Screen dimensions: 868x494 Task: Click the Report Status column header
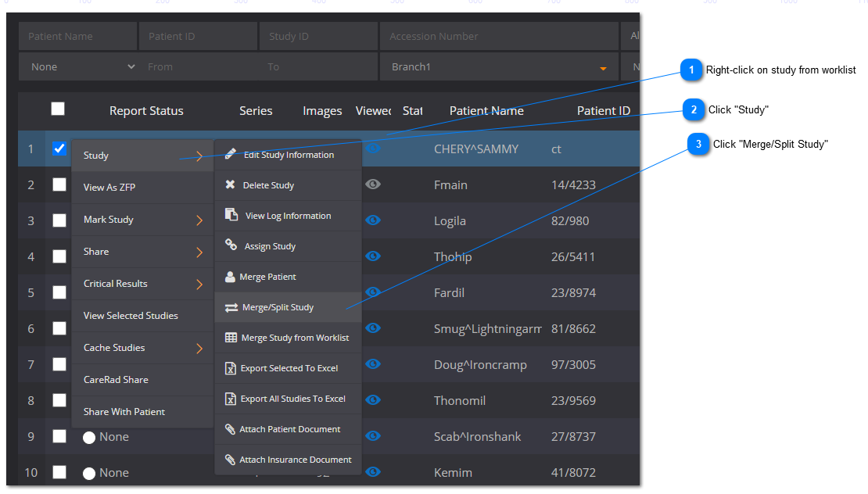146,111
